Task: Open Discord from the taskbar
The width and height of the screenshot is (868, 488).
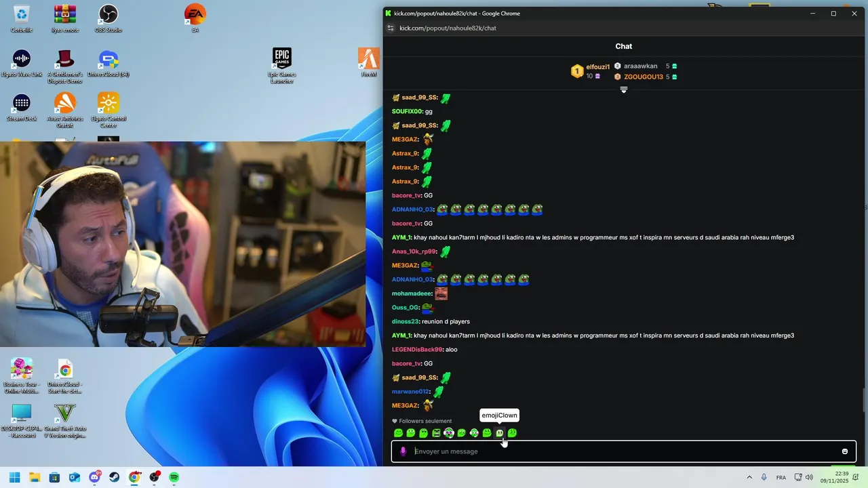Action: (95, 477)
